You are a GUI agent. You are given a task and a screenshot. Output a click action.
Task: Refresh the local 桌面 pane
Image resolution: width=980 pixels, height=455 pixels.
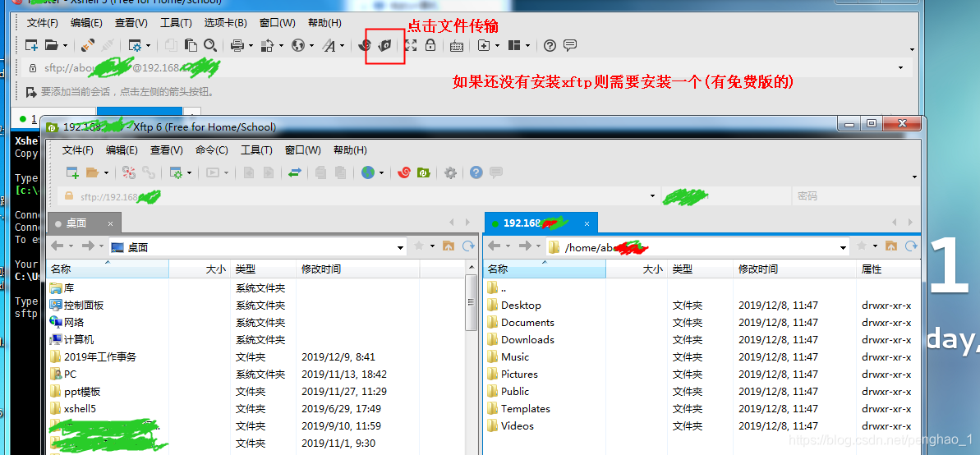point(468,246)
